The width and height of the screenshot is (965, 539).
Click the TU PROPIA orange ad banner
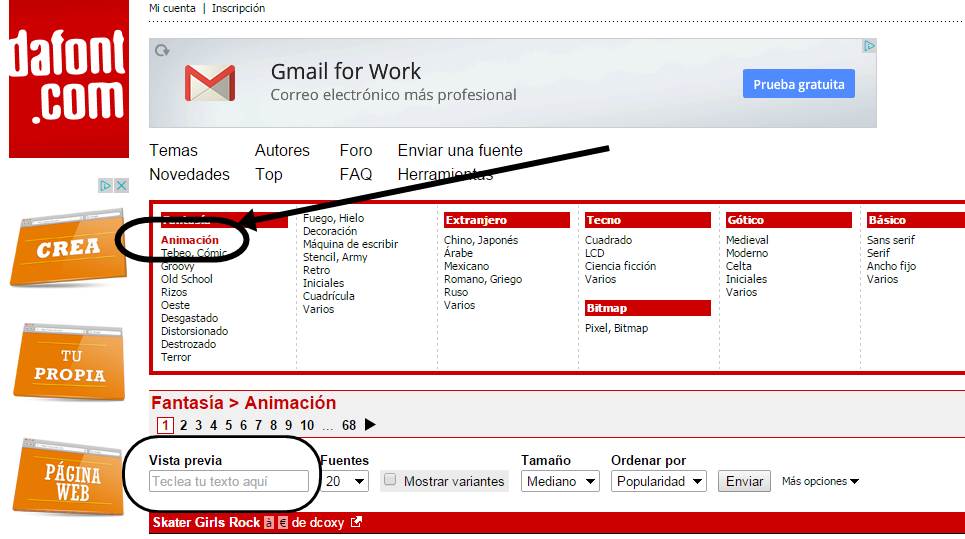70,363
